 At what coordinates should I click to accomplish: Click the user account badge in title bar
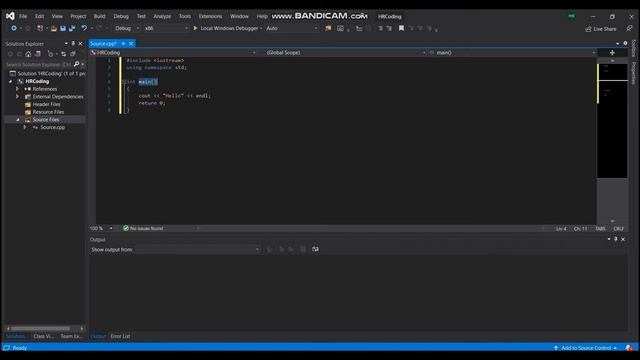pyautogui.click(x=571, y=16)
